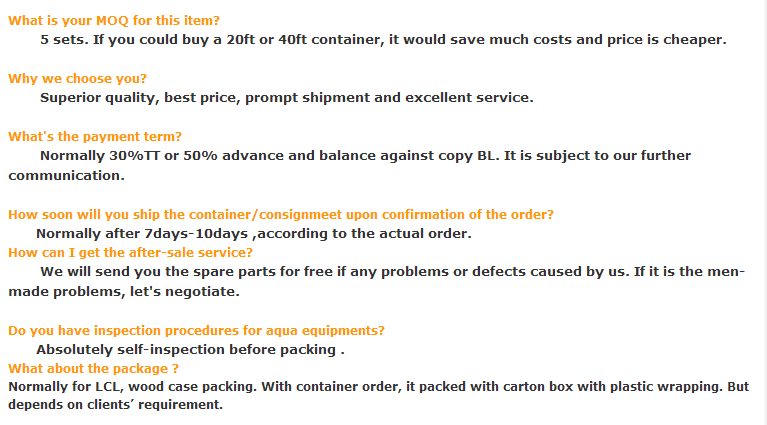Screen dimensions: 767x425
Task: Click the "after-sale service" question heading
Action: [130, 252]
